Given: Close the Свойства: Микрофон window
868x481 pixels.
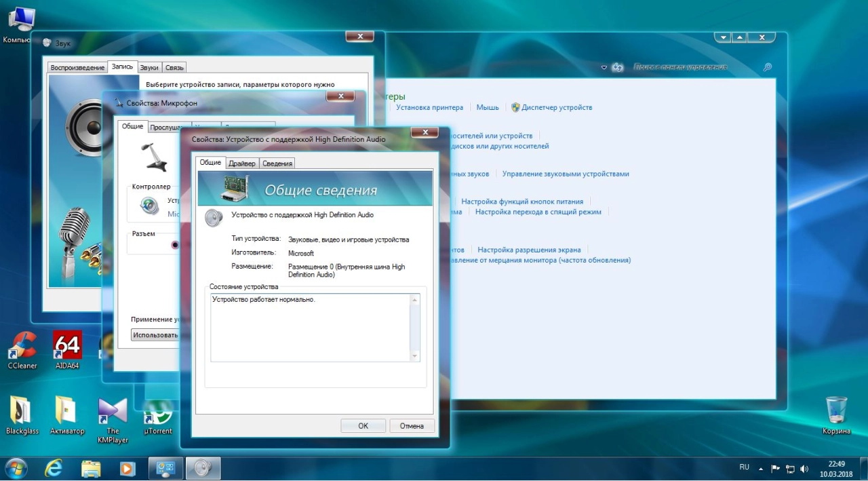Looking at the screenshot, I should coord(340,97).
